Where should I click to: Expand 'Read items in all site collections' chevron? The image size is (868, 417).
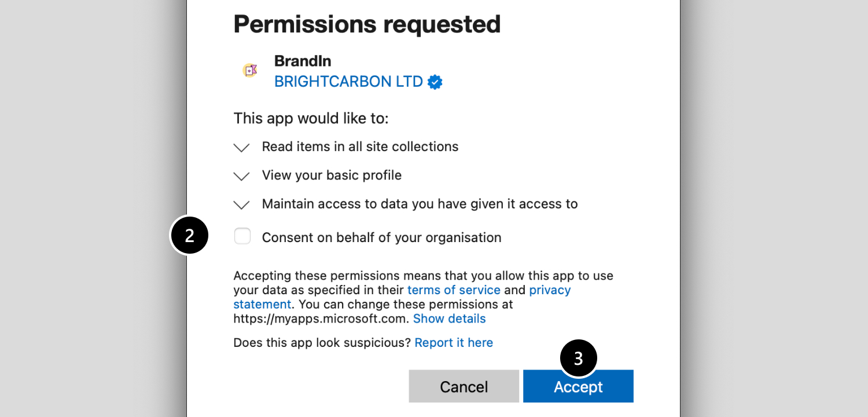pyautogui.click(x=241, y=148)
